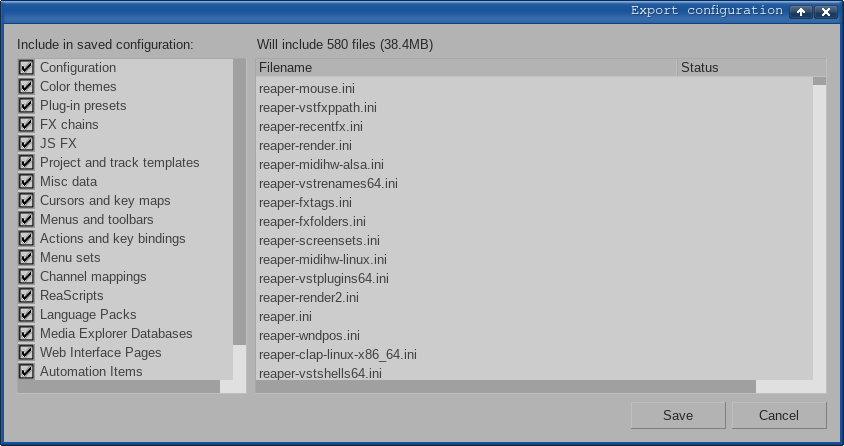The image size is (844, 446).
Task: Toggle Media Explorer Databases checkbox
Action: 26,334
